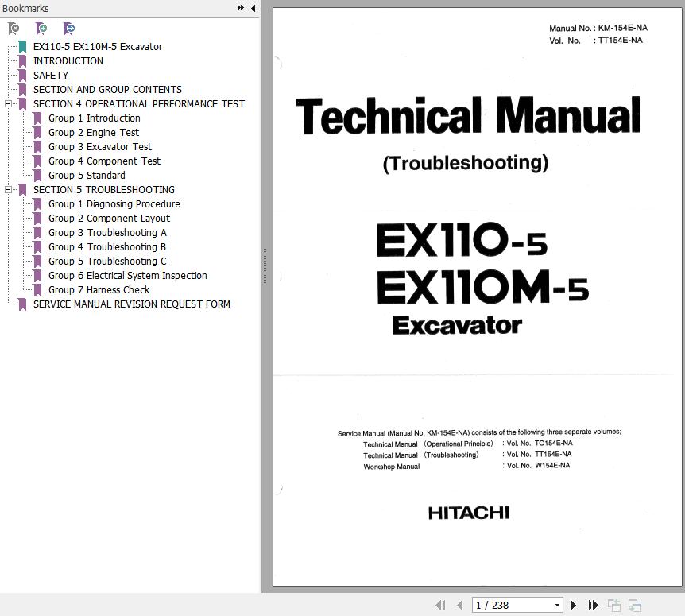This screenshot has width=685, height=616.
Task: Open Group 4 Troubleshooting B bookmark
Action: click(107, 247)
